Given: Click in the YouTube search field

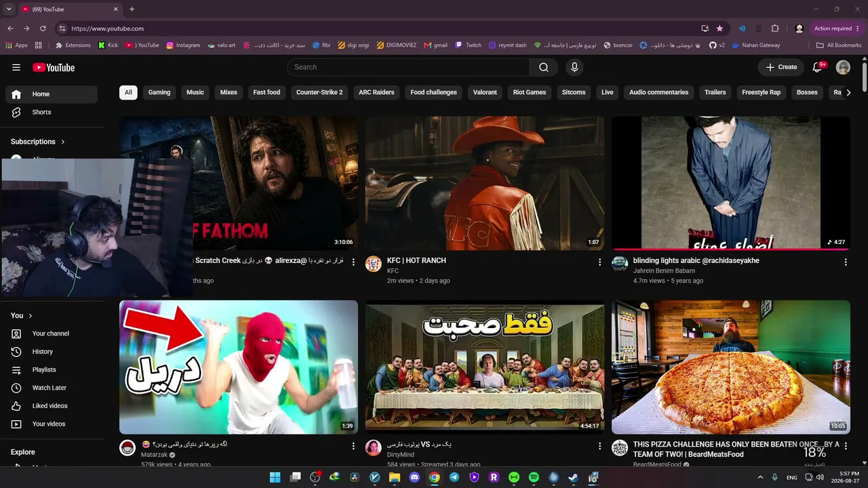Looking at the screenshot, I should point(408,67).
